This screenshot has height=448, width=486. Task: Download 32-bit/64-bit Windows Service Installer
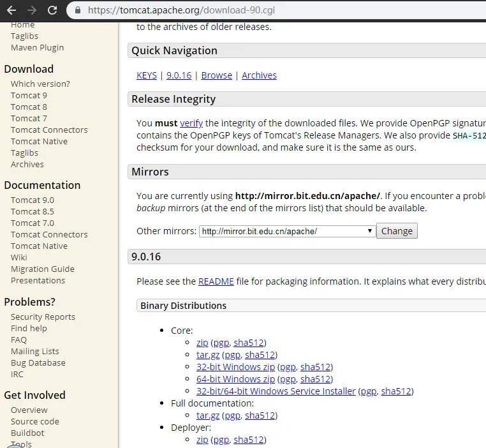(x=276, y=391)
